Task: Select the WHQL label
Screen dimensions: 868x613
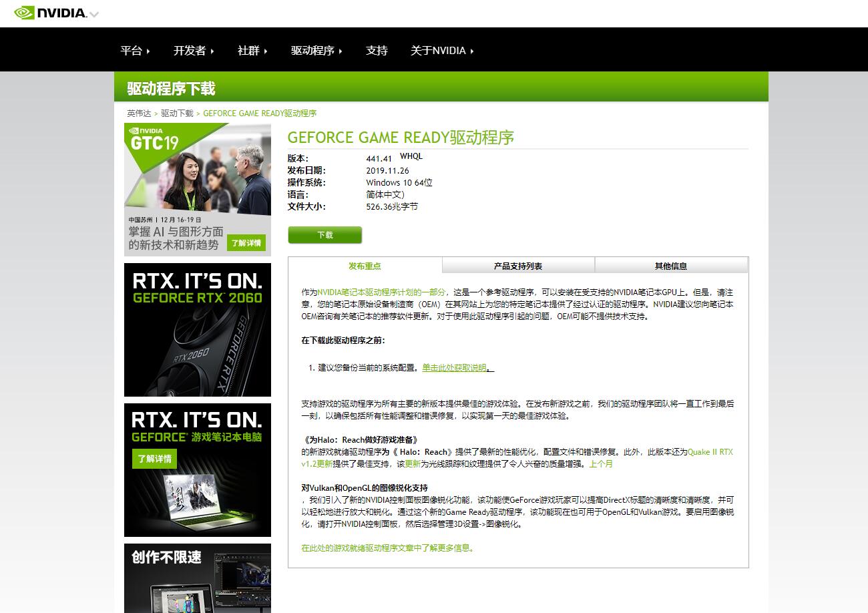Action: tap(411, 156)
